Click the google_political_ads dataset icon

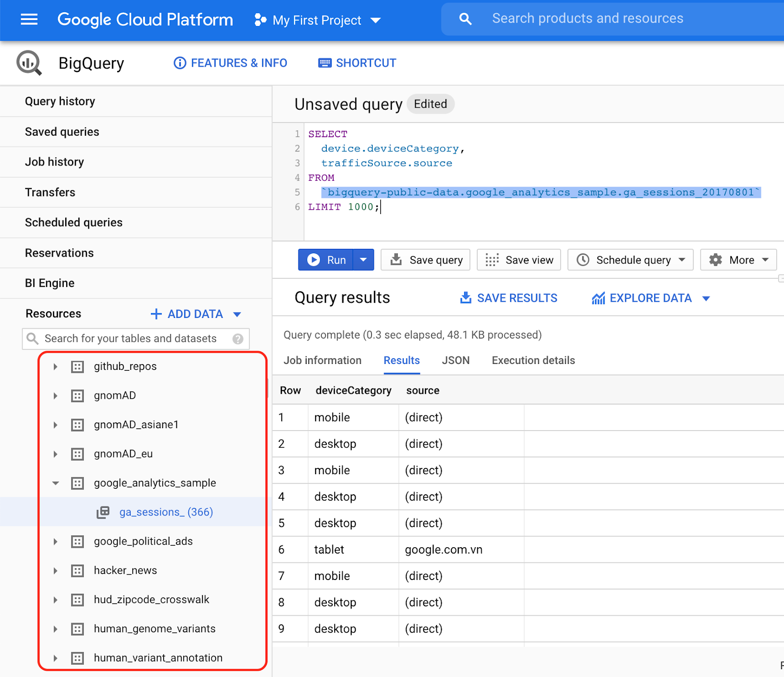(x=77, y=541)
